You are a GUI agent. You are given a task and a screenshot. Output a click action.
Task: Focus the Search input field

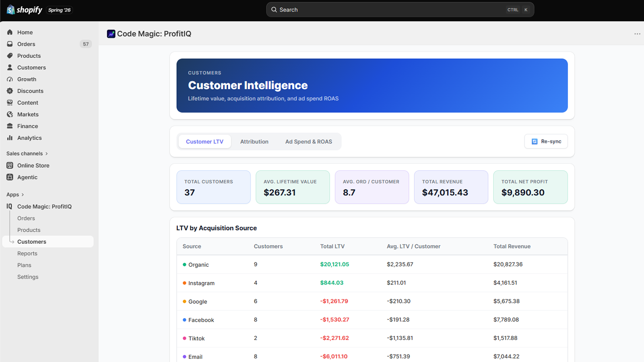tap(400, 10)
